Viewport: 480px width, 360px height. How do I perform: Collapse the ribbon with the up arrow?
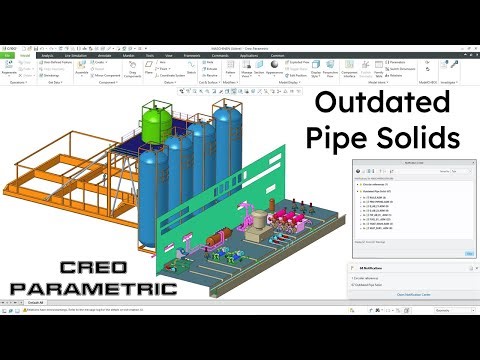pos(465,55)
